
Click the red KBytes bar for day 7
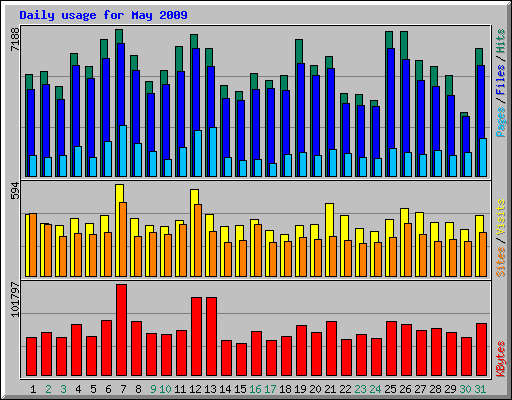click(121, 330)
